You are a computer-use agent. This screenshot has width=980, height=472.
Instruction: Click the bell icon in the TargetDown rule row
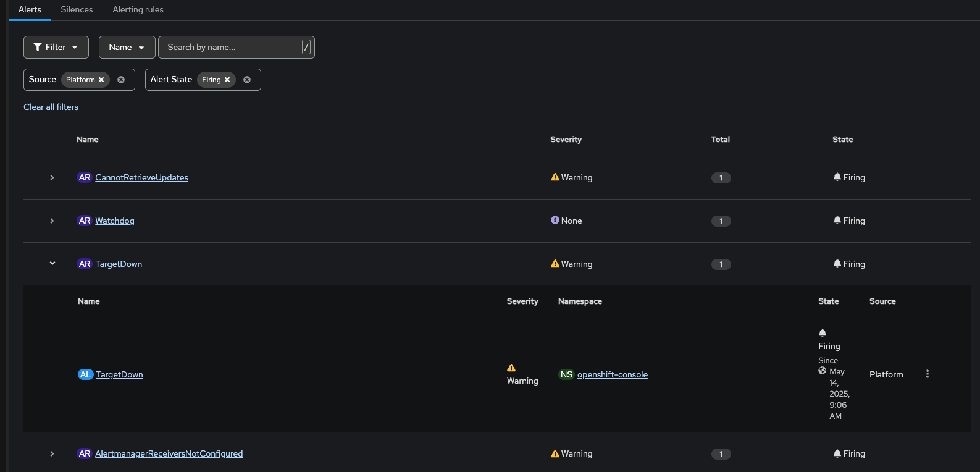pyautogui.click(x=837, y=263)
